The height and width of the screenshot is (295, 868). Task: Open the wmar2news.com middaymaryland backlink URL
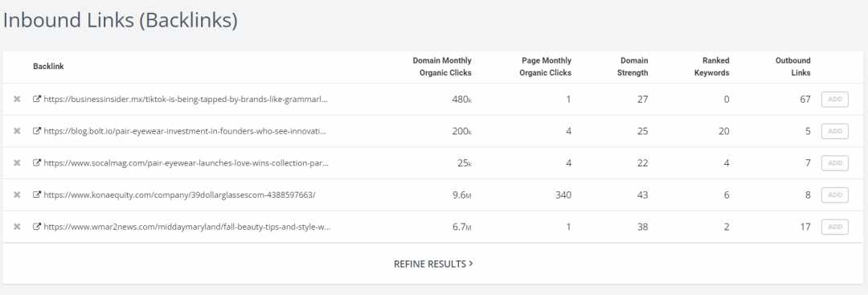[x=187, y=227]
